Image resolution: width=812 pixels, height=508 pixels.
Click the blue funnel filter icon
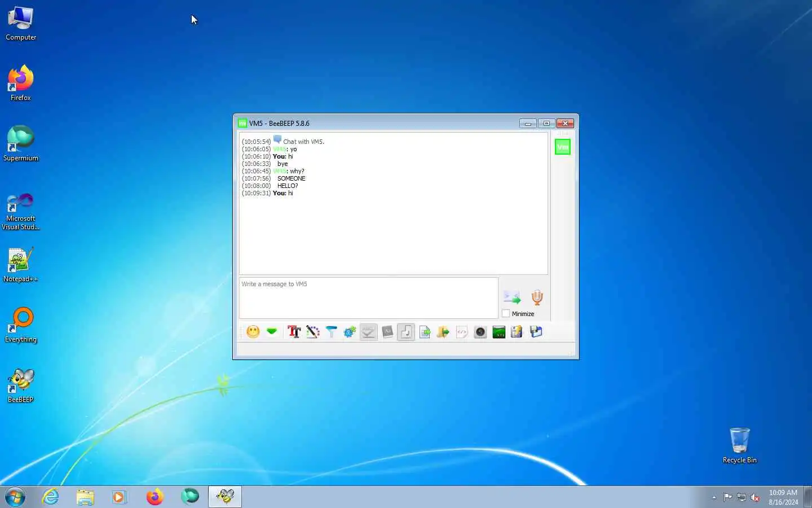(331, 332)
